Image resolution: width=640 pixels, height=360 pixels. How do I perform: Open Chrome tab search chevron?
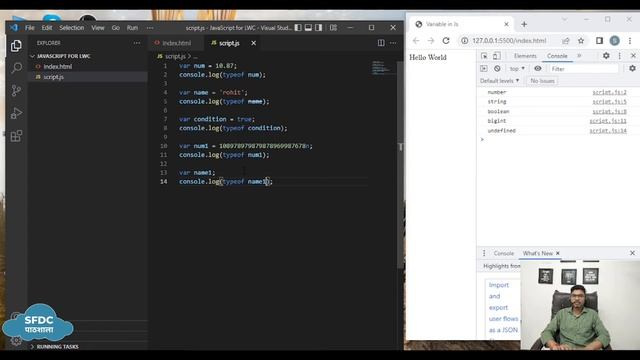tap(564, 19)
